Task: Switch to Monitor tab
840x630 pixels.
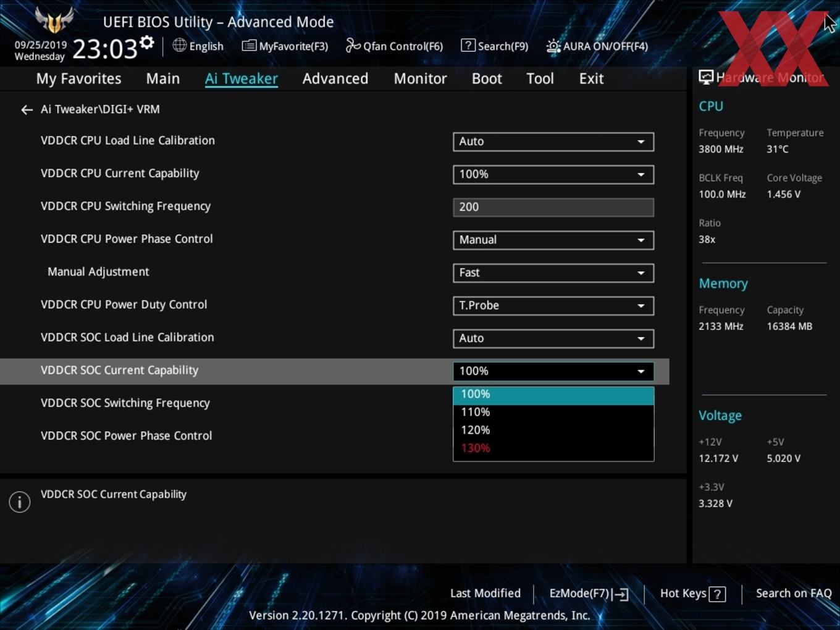Action: pos(420,78)
